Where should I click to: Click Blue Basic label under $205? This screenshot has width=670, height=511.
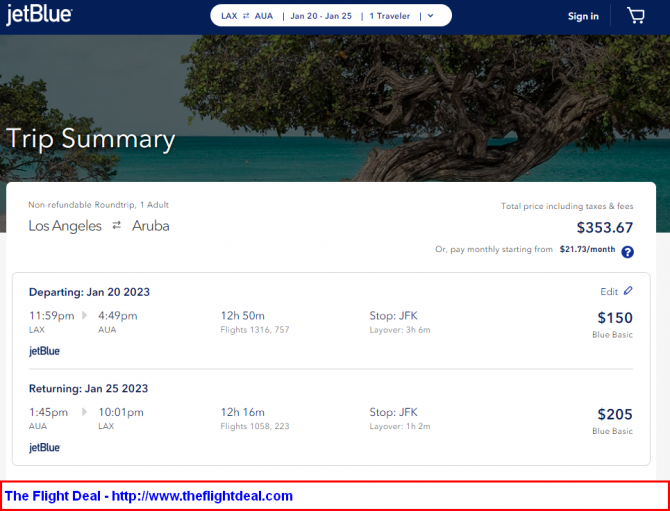[612, 431]
